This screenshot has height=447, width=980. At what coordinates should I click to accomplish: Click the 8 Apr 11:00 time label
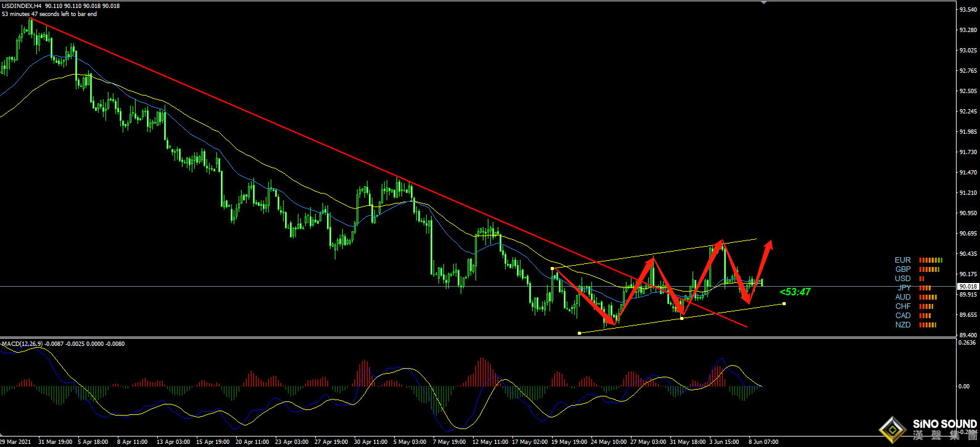click(x=133, y=442)
